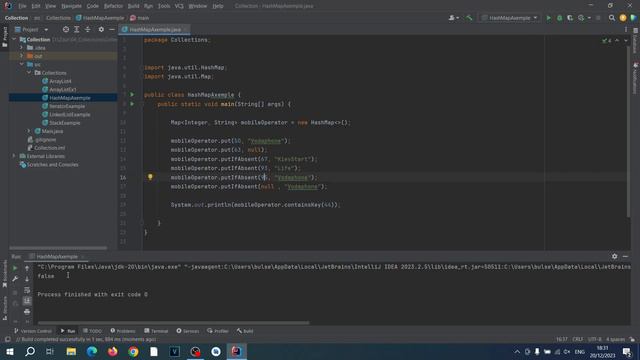
Task: Open the TODO tool tab
Action: click(x=92, y=331)
